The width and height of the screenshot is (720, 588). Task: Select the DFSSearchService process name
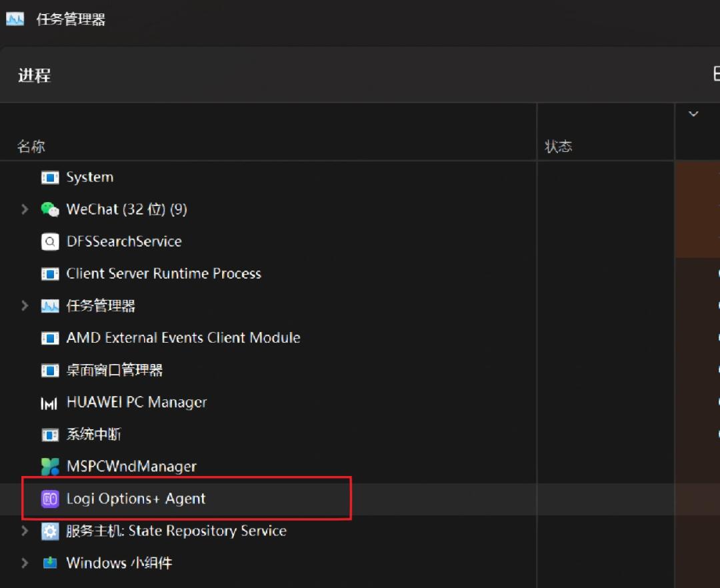[124, 241]
